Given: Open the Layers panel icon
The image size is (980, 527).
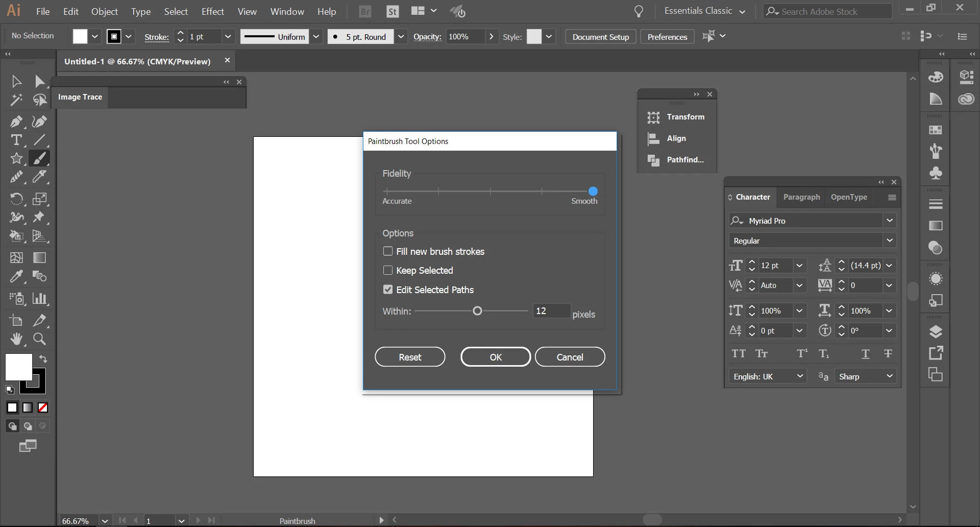Looking at the screenshot, I should (x=936, y=332).
